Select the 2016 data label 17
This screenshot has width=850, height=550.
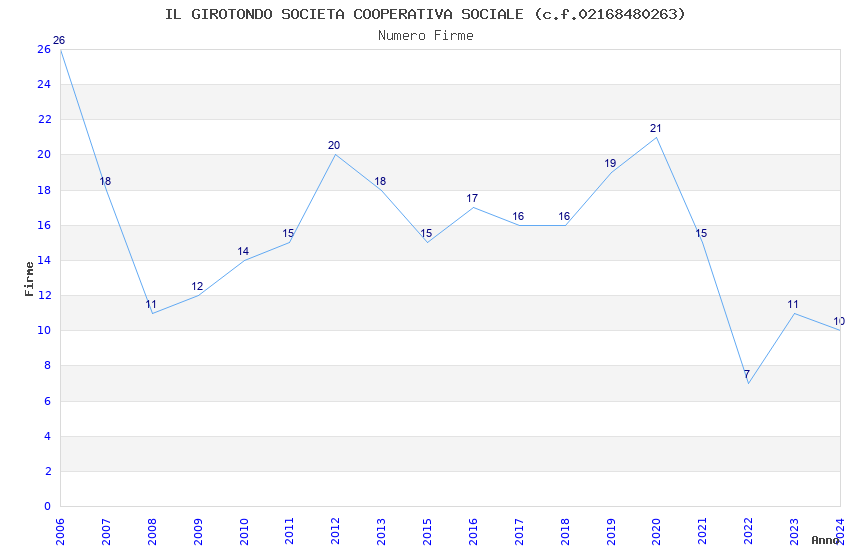pos(472,198)
